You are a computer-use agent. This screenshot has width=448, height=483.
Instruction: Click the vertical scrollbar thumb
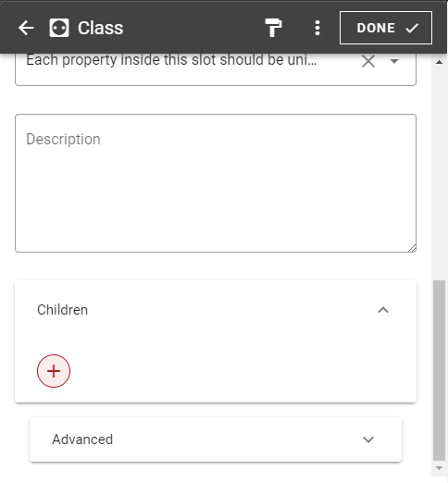point(440,370)
